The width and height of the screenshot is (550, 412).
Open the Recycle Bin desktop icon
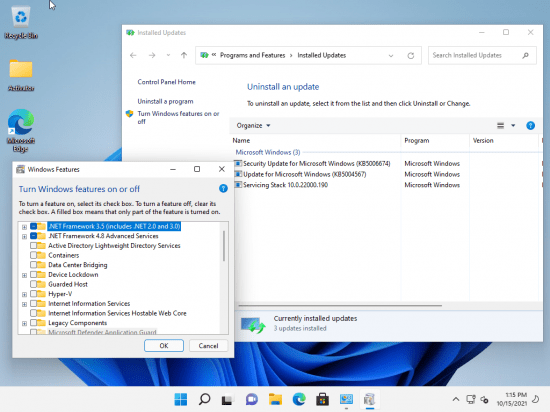21,23
